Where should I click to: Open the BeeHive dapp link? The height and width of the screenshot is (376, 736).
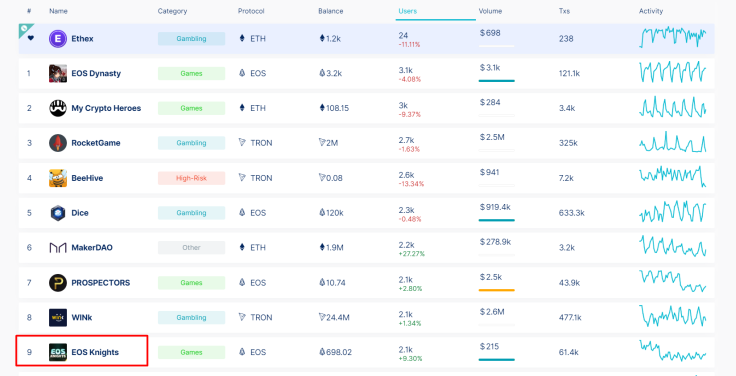(x=87, y=178)
